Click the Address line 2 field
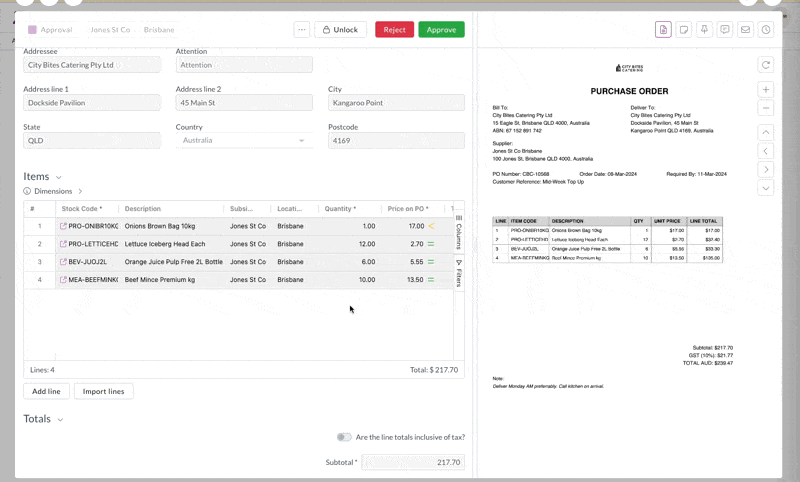800x482 pixels. click(244, 103)
